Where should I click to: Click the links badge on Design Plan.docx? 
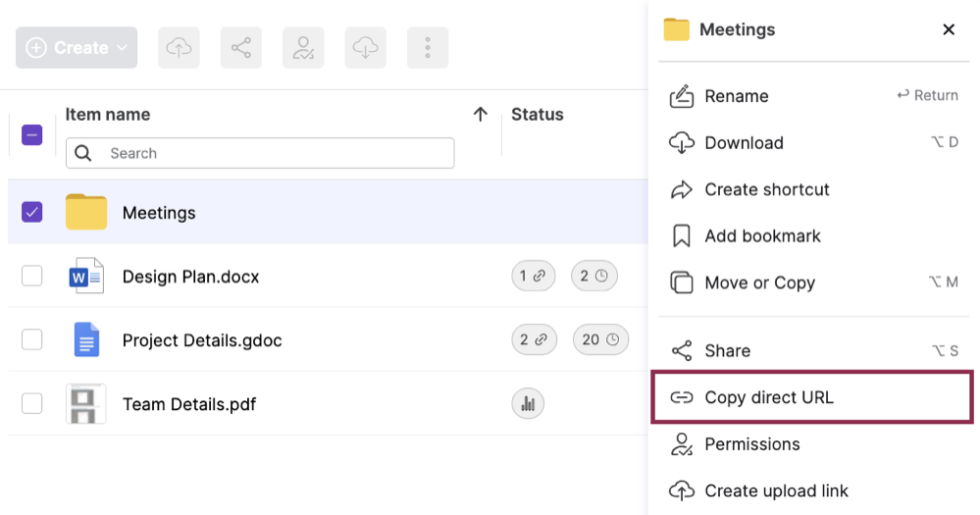tap(534, 277)
